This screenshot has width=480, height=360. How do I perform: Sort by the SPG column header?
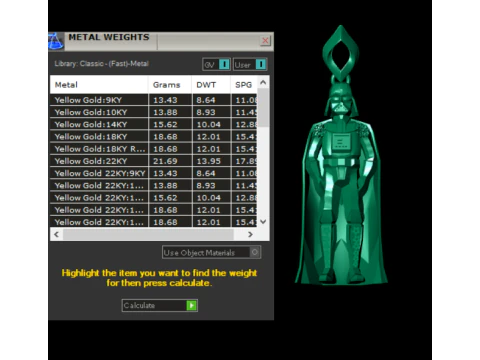pyautogui.click(x=244, y=85)
